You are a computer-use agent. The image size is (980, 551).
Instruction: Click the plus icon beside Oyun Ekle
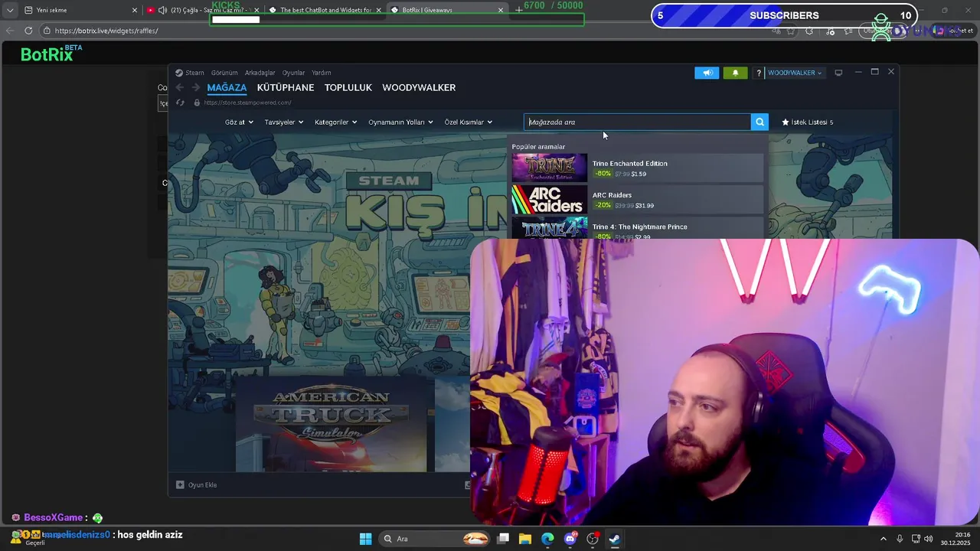click(x=180, y=484)
